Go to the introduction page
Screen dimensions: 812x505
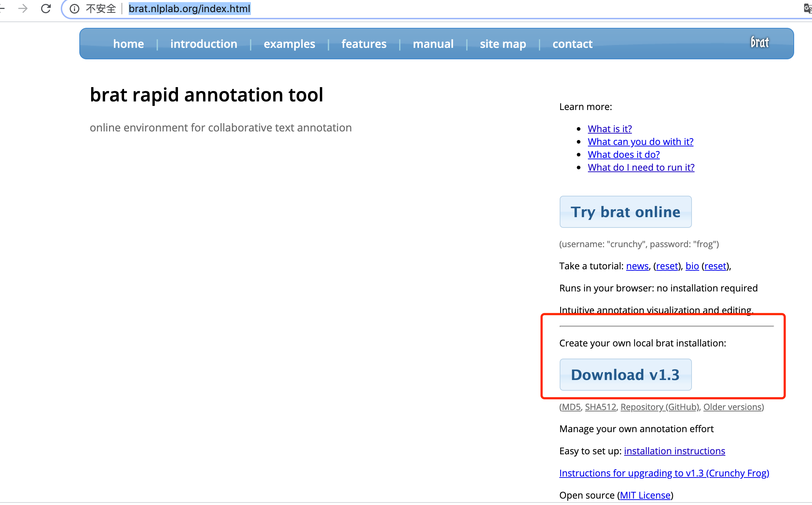[204, 44]
